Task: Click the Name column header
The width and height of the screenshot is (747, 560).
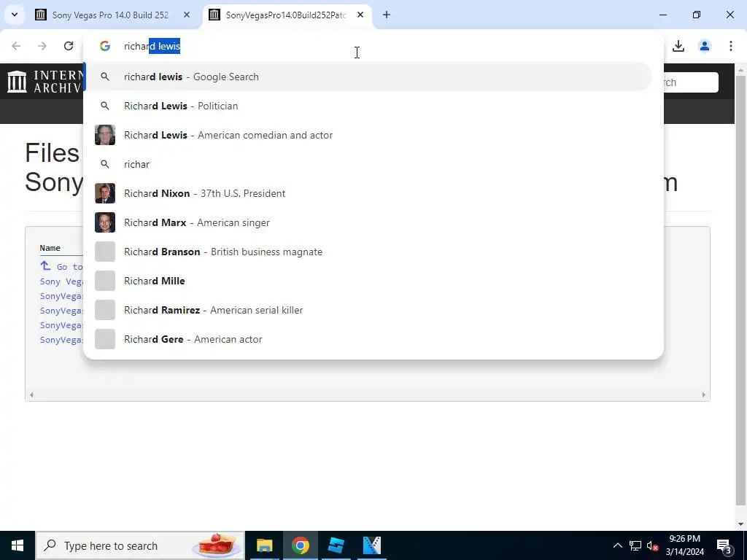Action: [50, 248]
